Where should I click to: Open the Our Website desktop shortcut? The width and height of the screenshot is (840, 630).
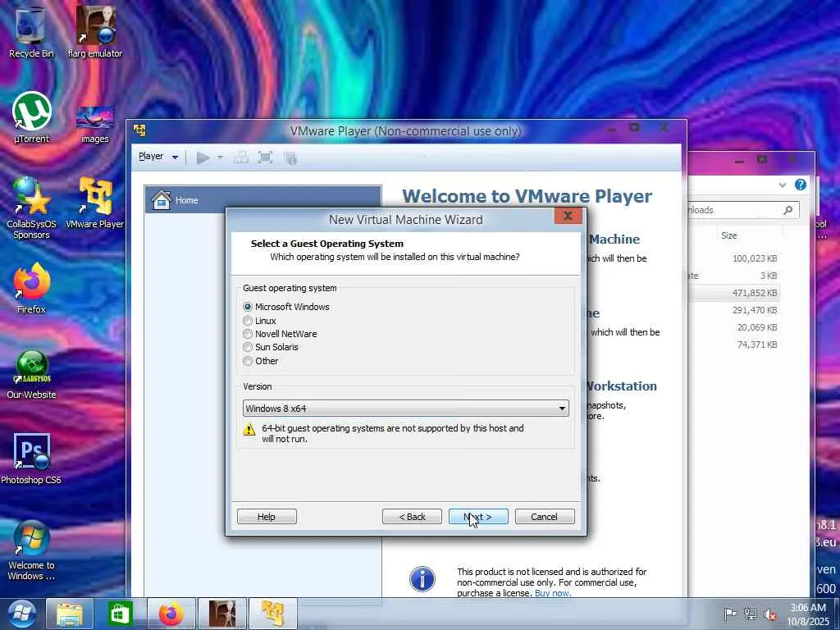pos(31,374)
